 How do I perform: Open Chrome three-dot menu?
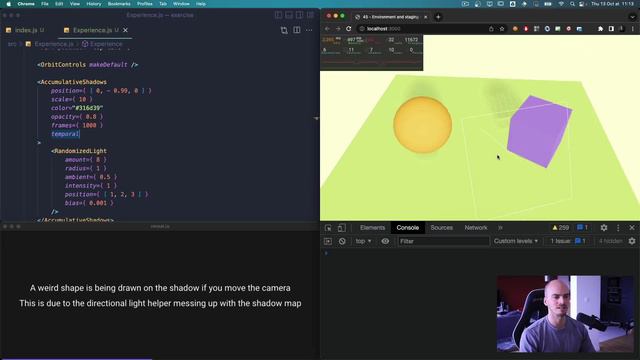click(633, 29)
